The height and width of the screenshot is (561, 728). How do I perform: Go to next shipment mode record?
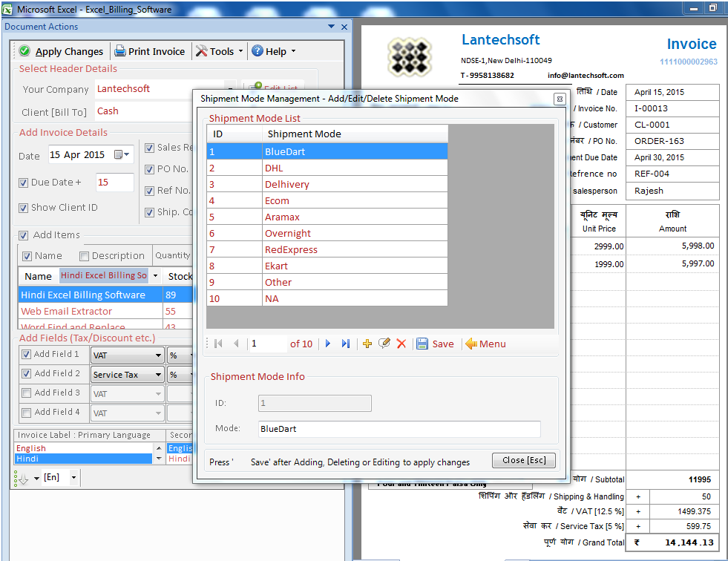tap(328, 344)
